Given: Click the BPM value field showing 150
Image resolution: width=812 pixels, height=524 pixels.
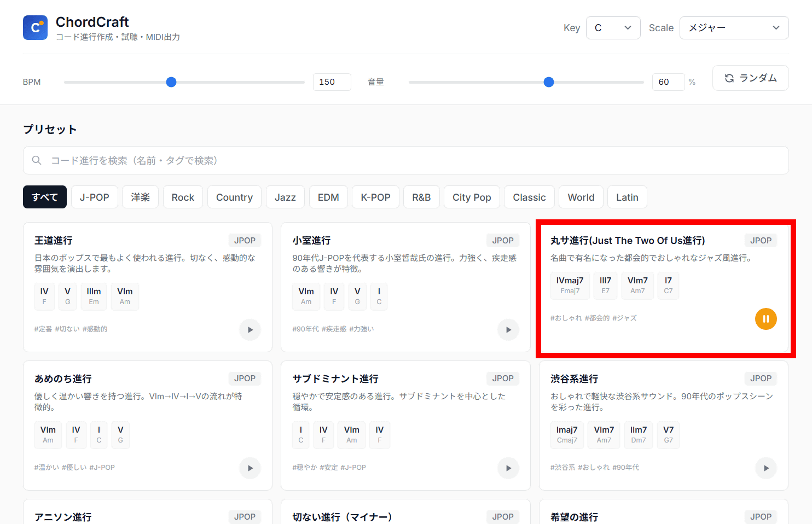Looking at the screenshot, I should click(332, 82).
